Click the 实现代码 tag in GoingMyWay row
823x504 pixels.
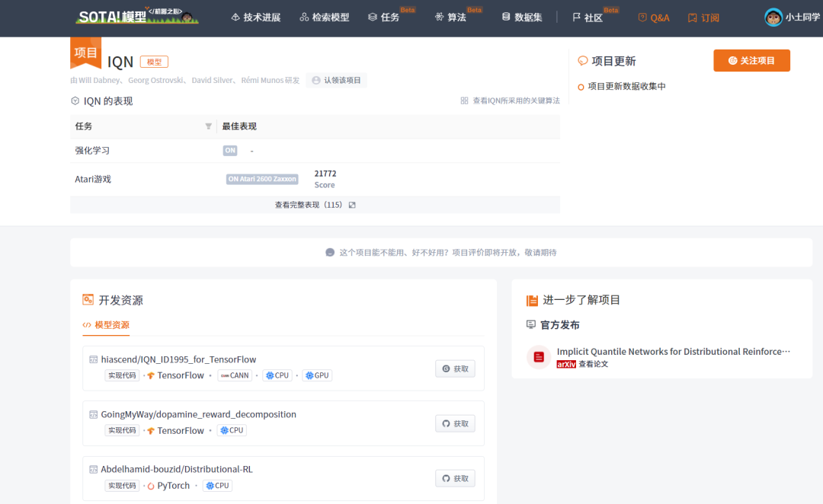122,431
